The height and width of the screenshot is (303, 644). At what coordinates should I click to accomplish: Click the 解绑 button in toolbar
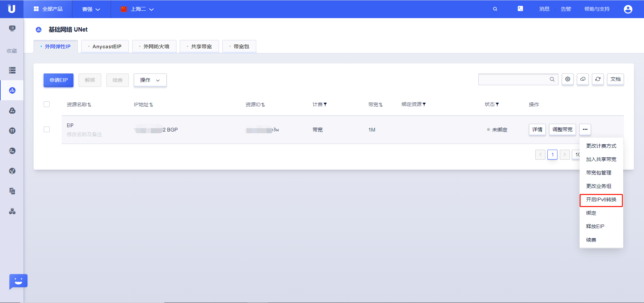[x=90, y=80]
